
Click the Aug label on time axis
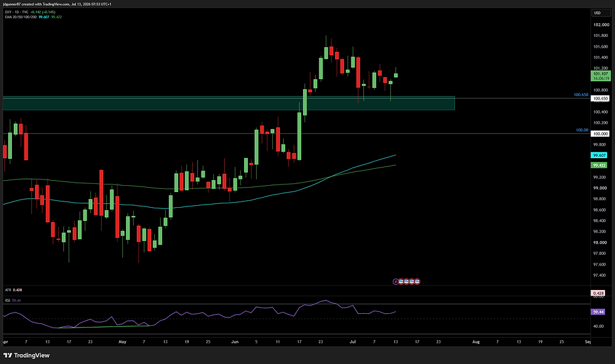coord(476,341)
